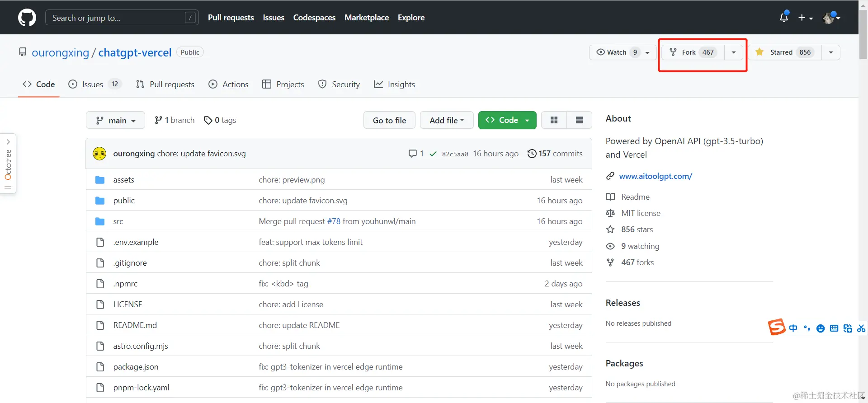This screenshot has height=403, width=868.
Task: Switch to grid view icon
Action: 554,120
